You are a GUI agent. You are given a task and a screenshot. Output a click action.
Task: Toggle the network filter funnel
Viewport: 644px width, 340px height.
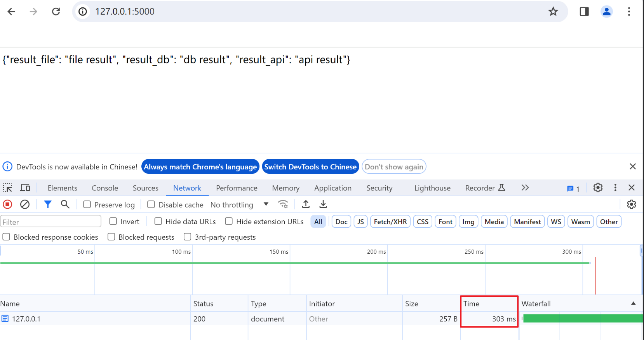[48, 204]
